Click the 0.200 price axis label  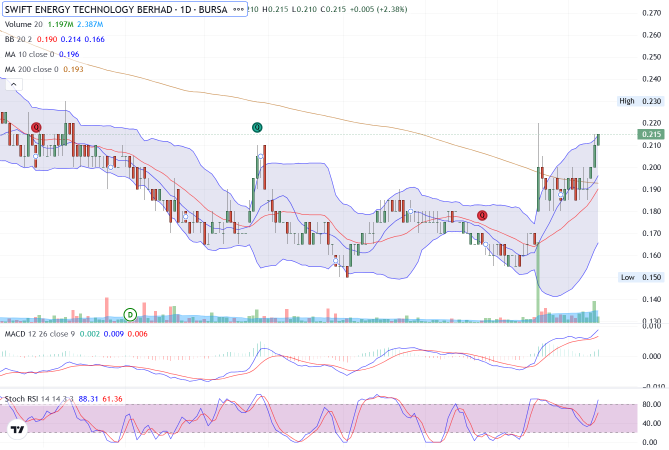[652, 167]
